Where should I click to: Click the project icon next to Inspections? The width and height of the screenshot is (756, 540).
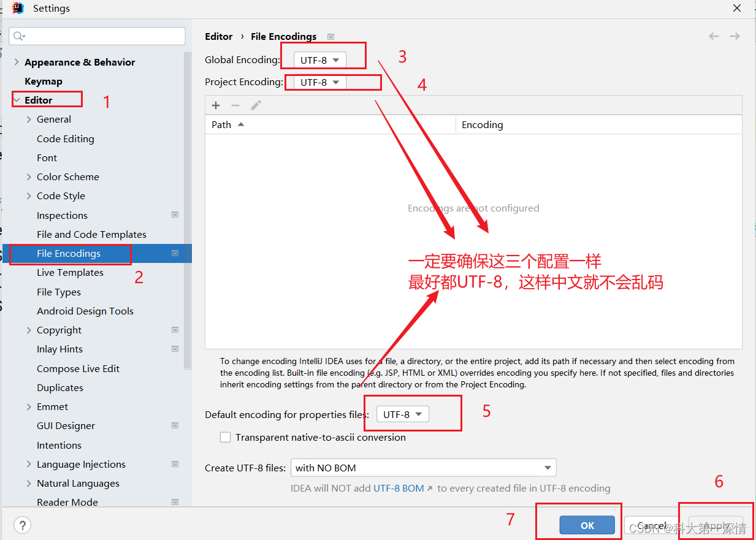click(x=175, y=215)
